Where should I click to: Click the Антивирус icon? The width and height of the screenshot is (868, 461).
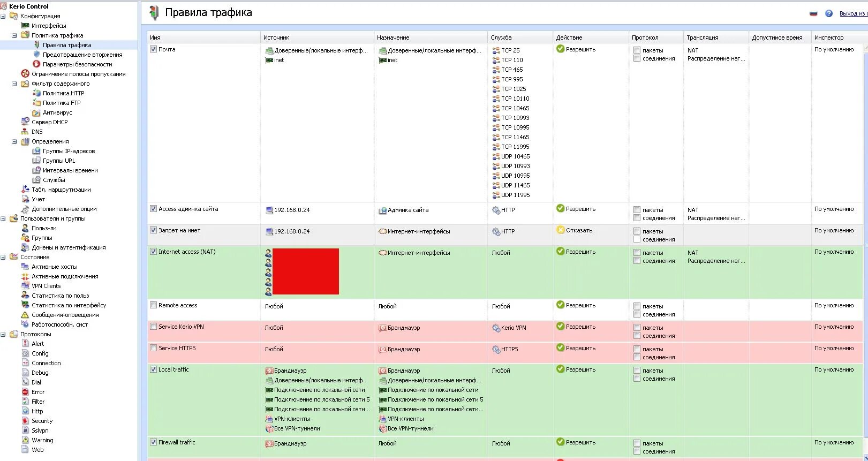point(36,112)
